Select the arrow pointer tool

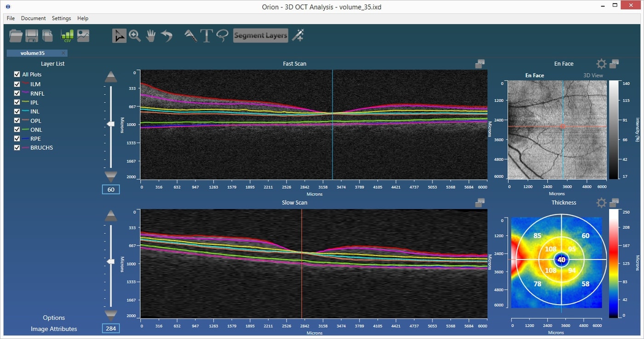[x=119, y=35]
